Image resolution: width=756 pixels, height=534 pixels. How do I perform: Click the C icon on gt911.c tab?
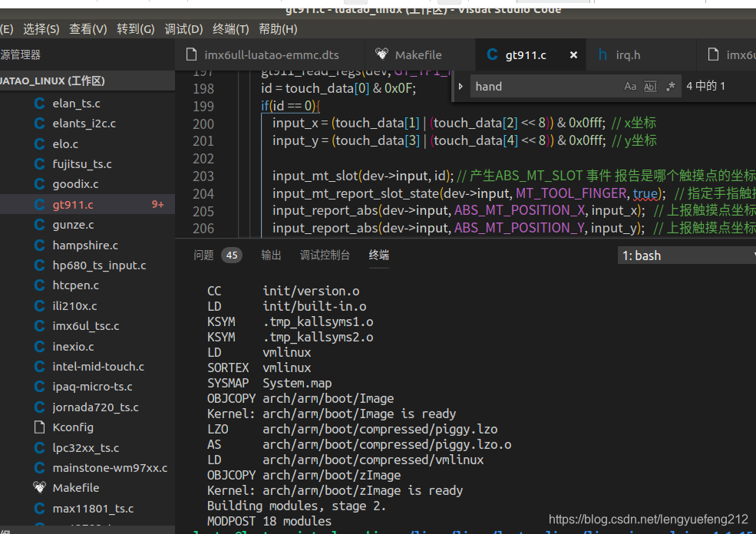[x=492, y=54]
